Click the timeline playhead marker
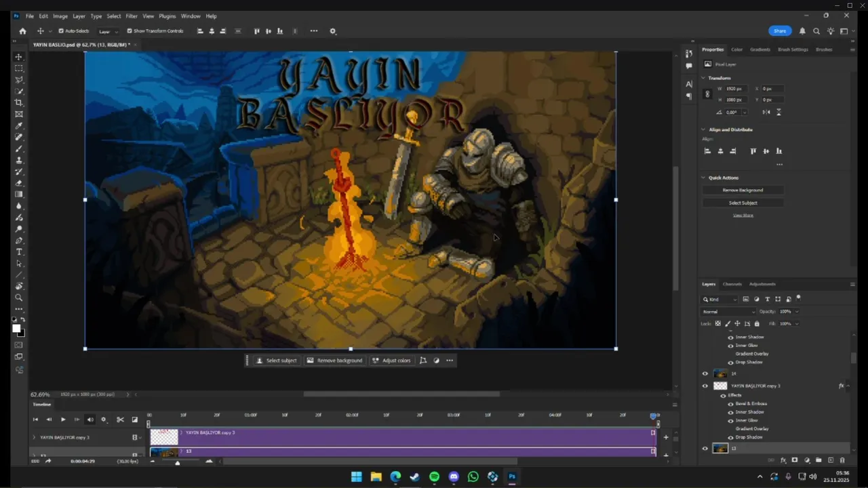The height and width of the screenshot is (488, 868). click(x=654, y=415)
